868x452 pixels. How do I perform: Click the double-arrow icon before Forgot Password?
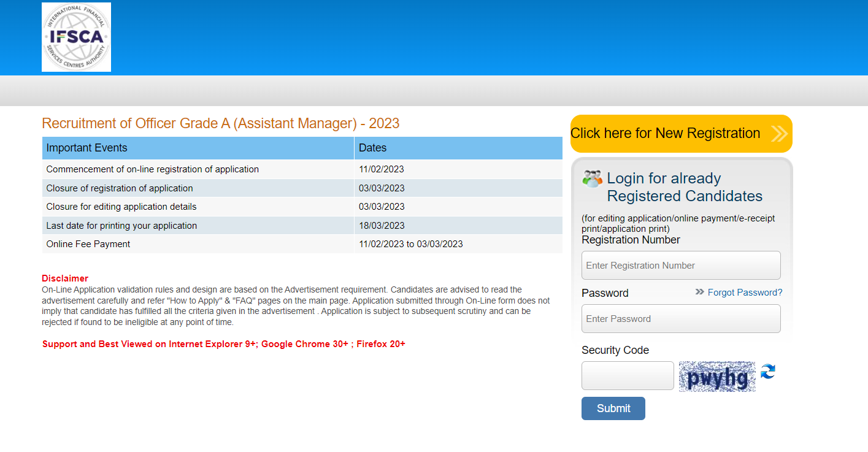pyautogui.click(x=699, y=293)
